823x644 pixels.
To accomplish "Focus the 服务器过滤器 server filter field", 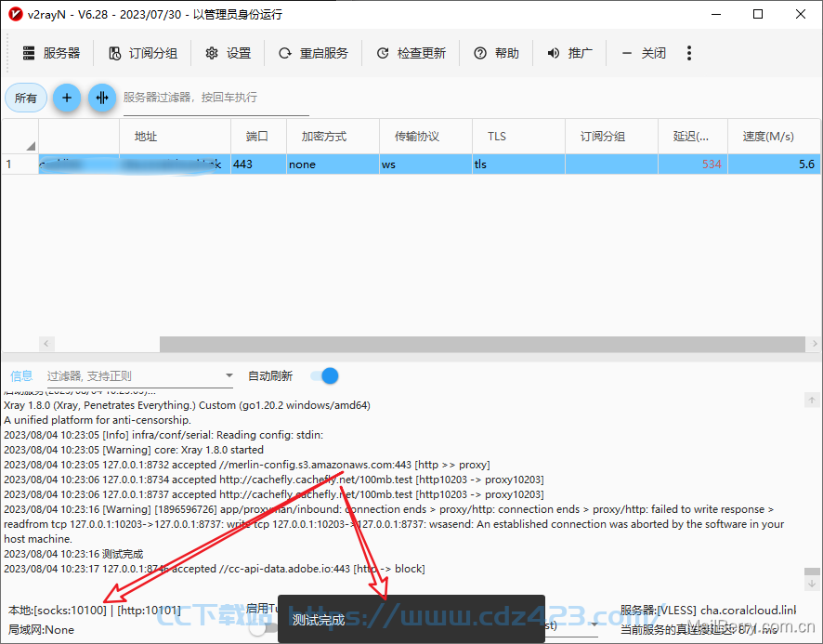I will coord(216,98).
